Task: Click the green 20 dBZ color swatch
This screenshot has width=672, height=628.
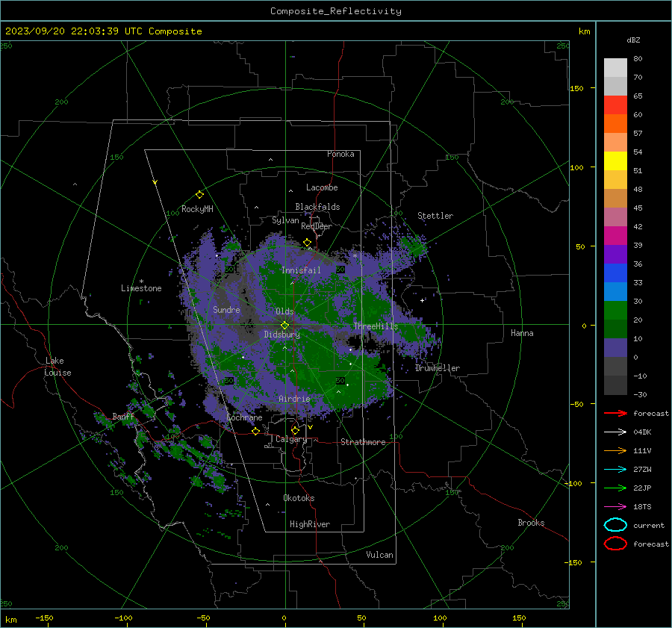Action: click(615, 311)
